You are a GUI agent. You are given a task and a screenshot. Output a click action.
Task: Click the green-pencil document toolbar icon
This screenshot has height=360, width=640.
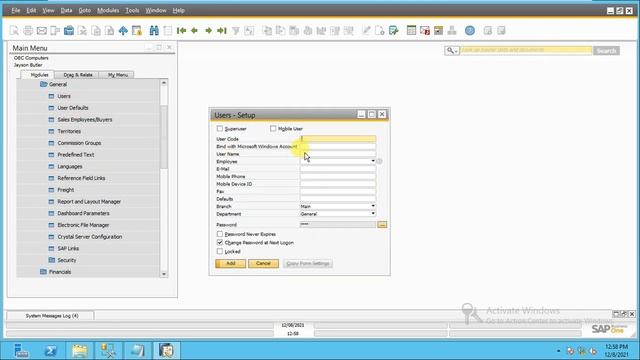(x=393, y=31)
